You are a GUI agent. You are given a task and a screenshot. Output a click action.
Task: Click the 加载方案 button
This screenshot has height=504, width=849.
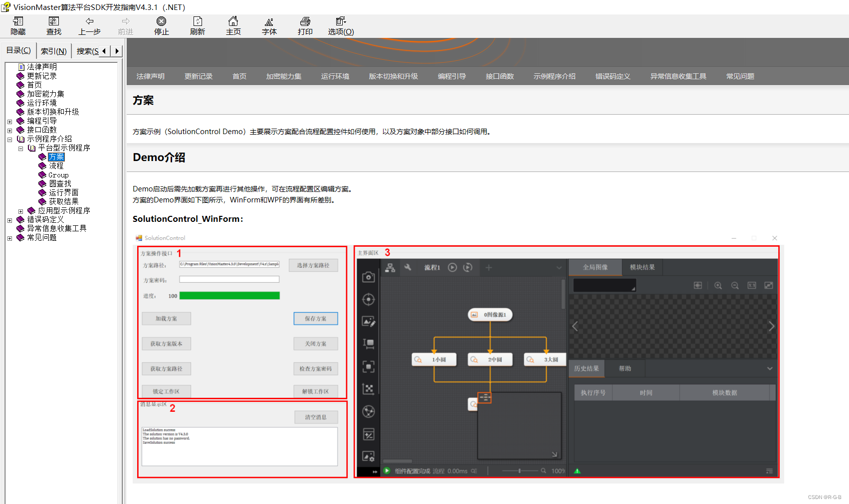(166, 318)
